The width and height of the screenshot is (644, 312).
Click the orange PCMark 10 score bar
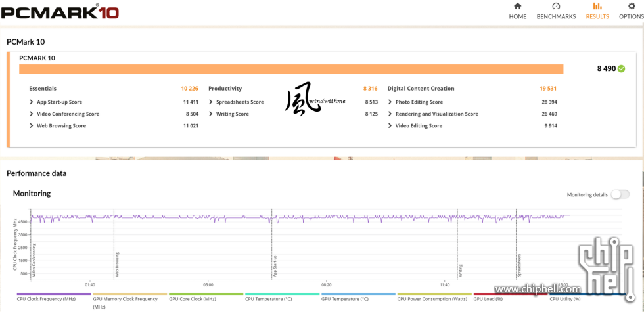pyautogui.click(x=291, y=69)
